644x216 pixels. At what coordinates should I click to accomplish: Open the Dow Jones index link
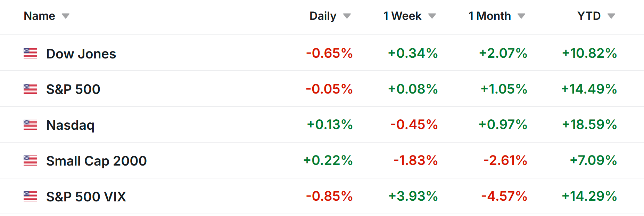coord(81,54)
